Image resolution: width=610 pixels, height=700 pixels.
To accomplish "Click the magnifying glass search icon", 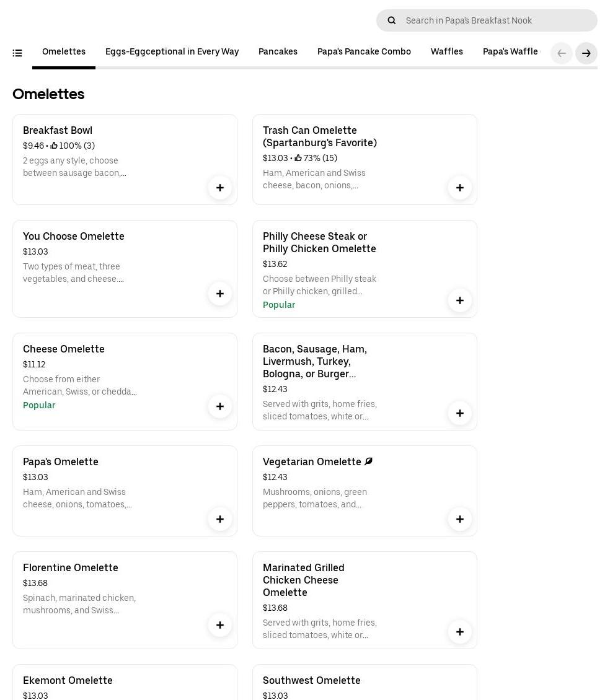I will (392, 20).
